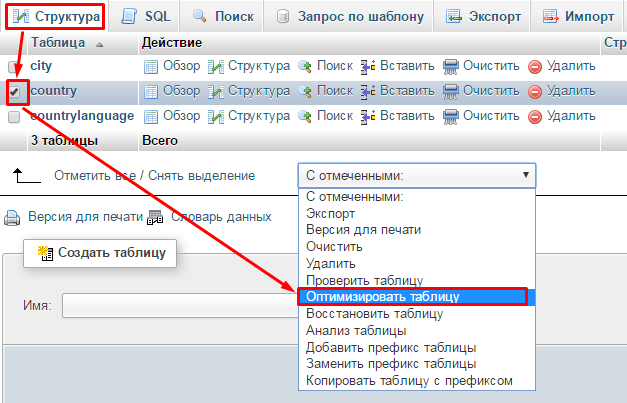Image resolution: width=627 pixels, height=403 pixels.
Task: Switch to the SQL tab
Action: [146, 16]
